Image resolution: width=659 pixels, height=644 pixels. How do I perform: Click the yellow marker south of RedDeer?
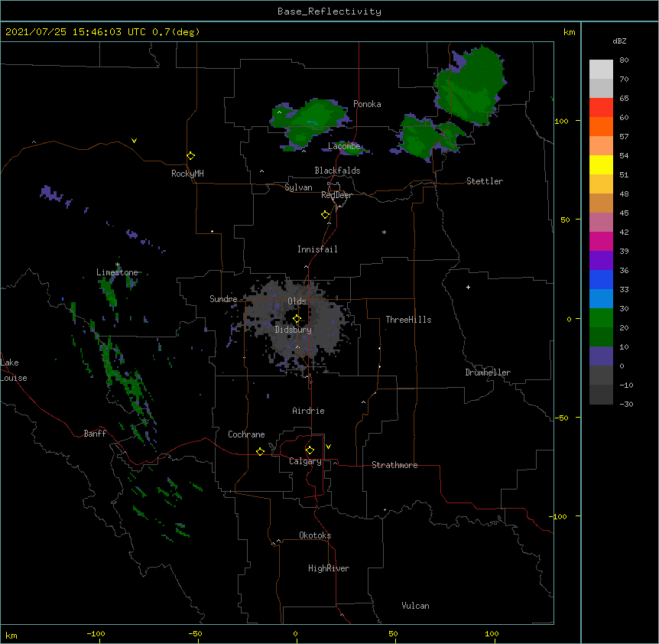326,215
